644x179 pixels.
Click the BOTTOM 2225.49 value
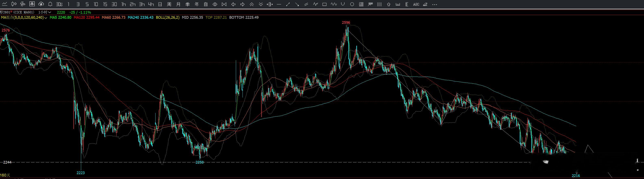point(244,17)
